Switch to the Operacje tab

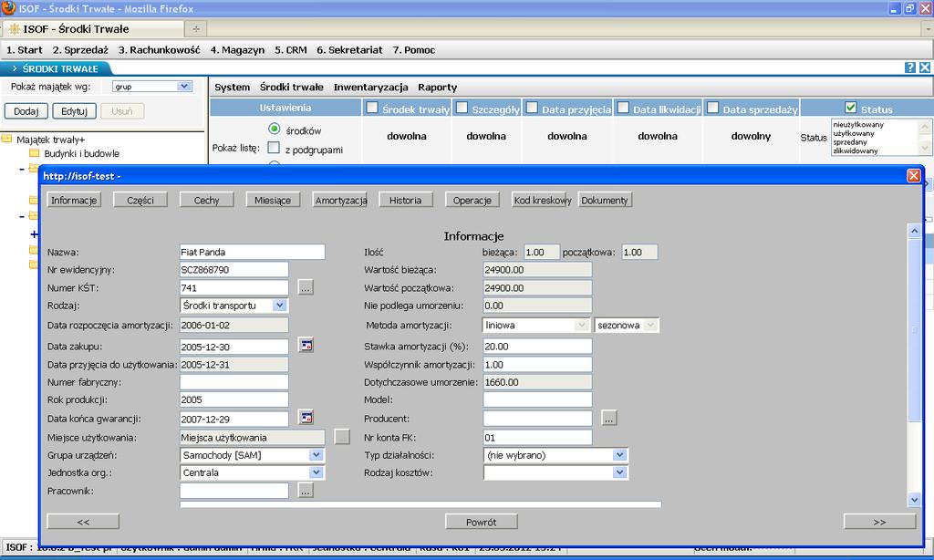tap(472, 200)
